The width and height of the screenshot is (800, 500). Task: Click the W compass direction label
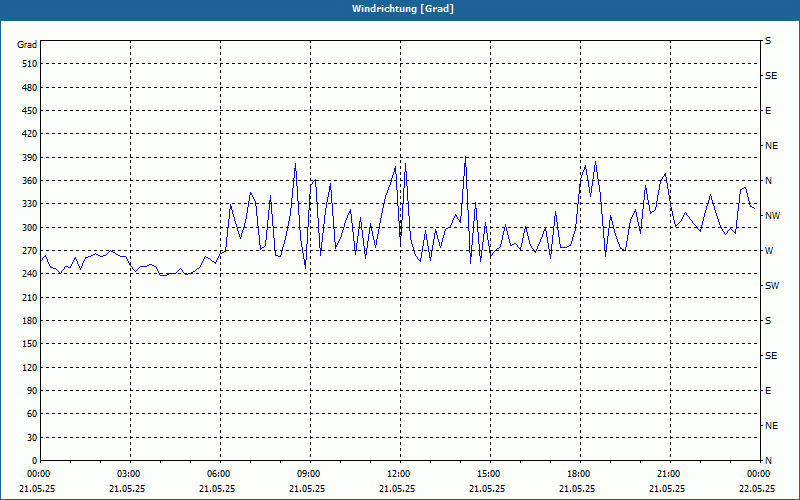tap(769, 251)
